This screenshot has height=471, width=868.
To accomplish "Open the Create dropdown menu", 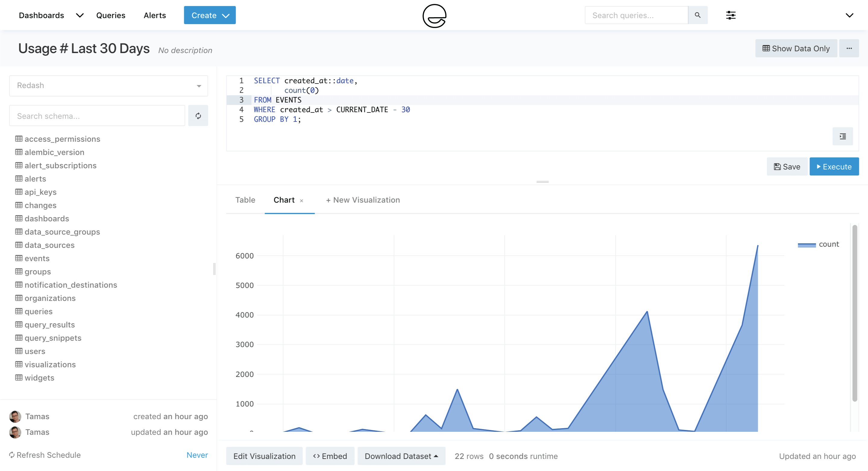I will pyautogui.click(x=209, y=15).
